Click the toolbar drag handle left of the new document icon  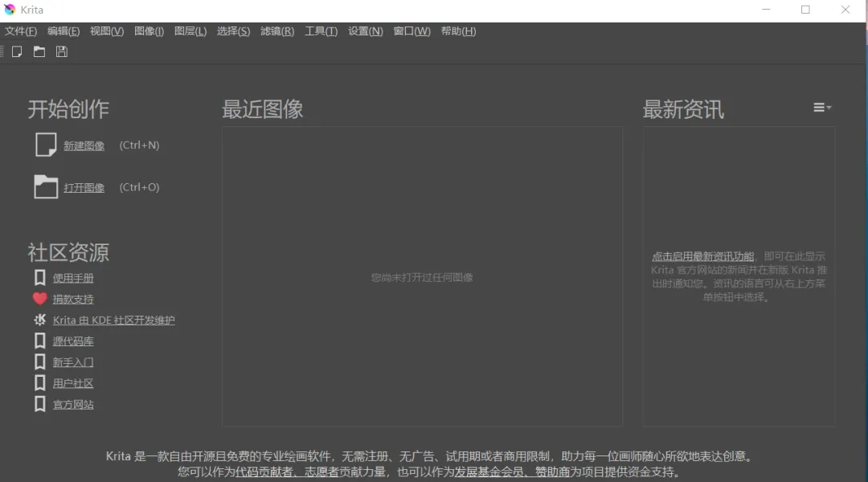click(x=2, y=51)
